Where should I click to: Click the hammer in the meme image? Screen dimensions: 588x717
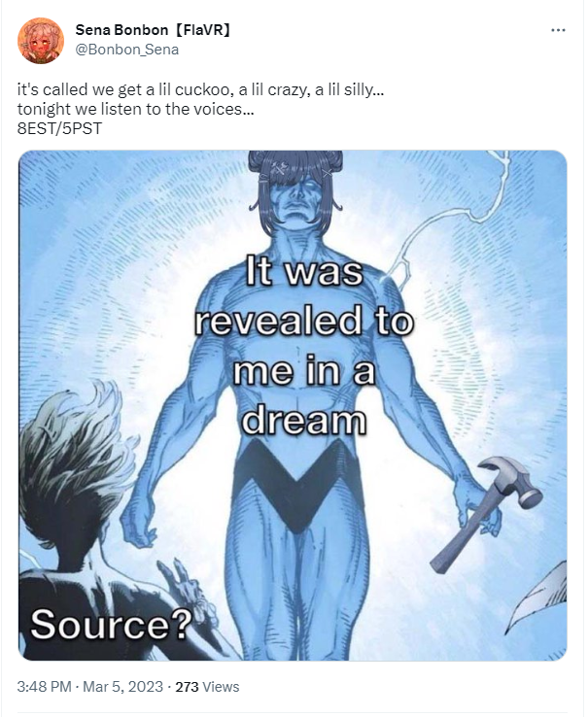486,514
